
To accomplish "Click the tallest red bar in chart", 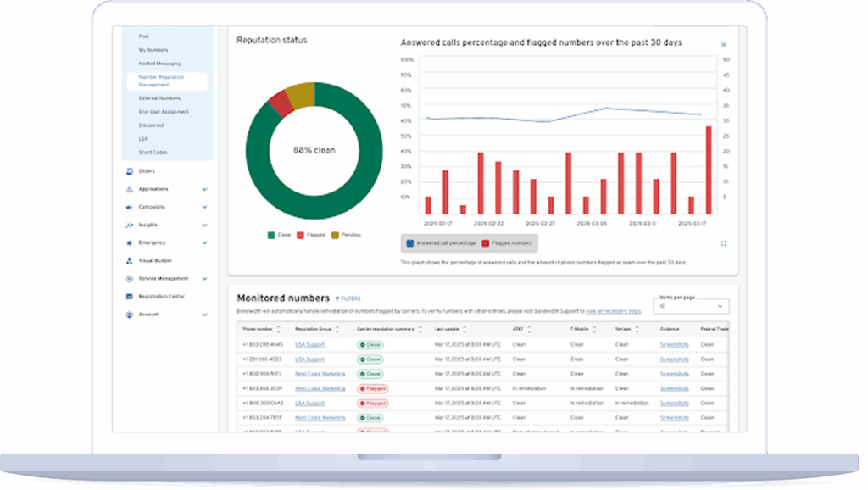I will click(709, 170).
